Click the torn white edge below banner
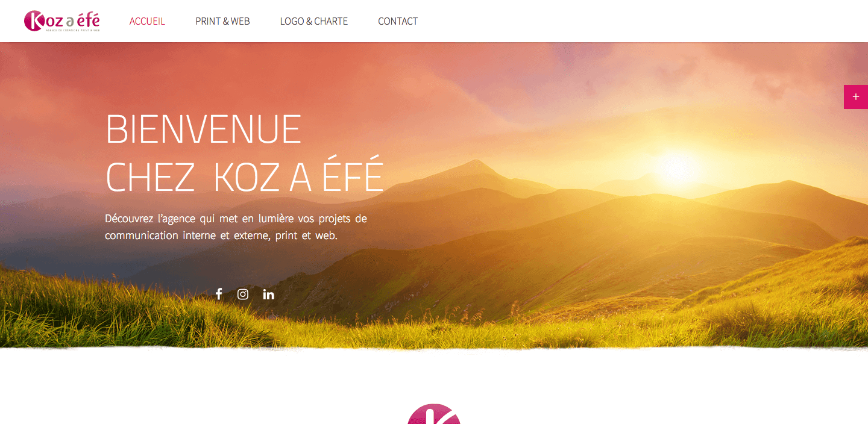Viewport: 868px width, 424px height. 434,349
